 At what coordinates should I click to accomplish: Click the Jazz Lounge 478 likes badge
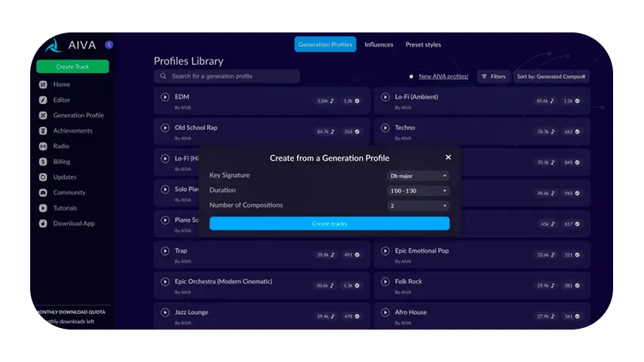(351, 317)
